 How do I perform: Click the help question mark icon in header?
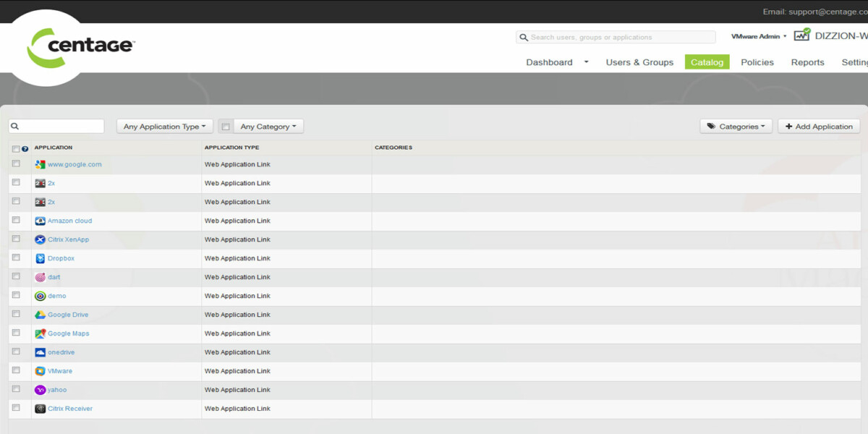(x=25, y=149)
